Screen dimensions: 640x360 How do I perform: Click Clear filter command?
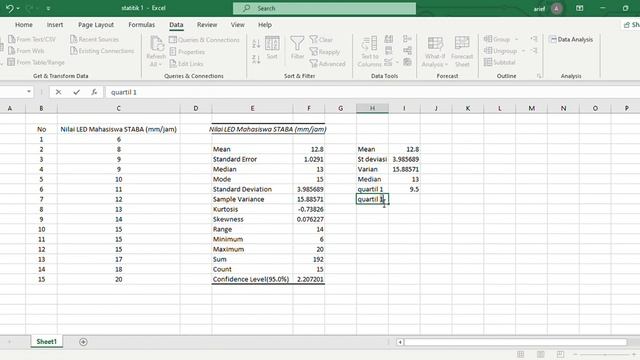(321, 40)
